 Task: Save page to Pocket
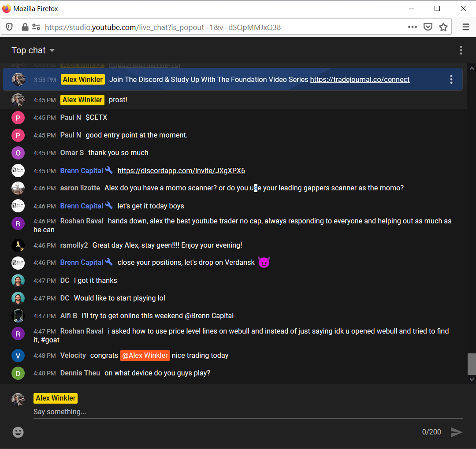428,26
